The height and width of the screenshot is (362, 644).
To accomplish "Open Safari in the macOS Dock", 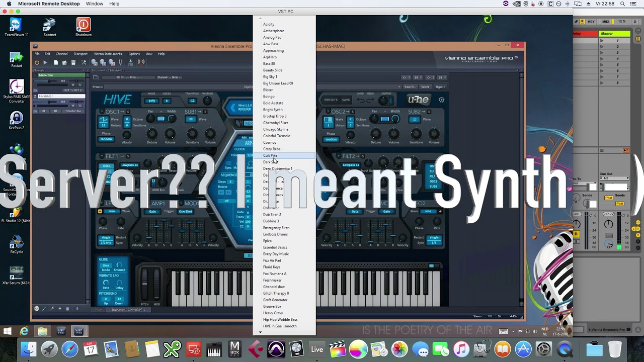I will [x=70, y=349].
